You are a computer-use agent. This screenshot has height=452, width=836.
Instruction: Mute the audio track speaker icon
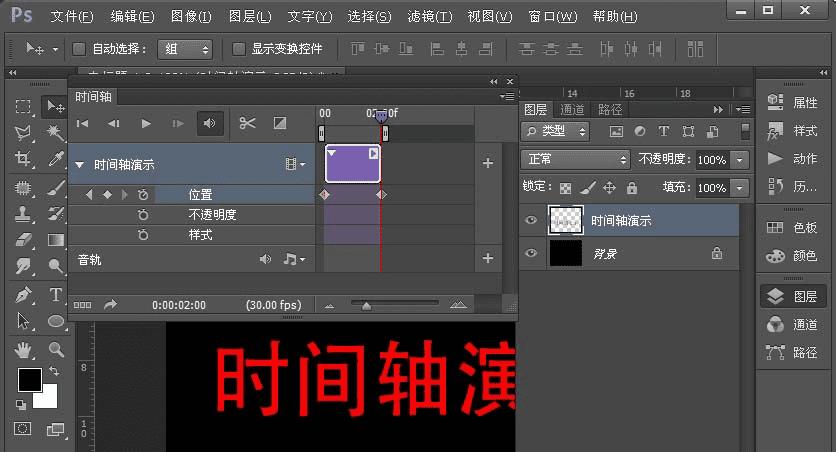pos(265,259)
